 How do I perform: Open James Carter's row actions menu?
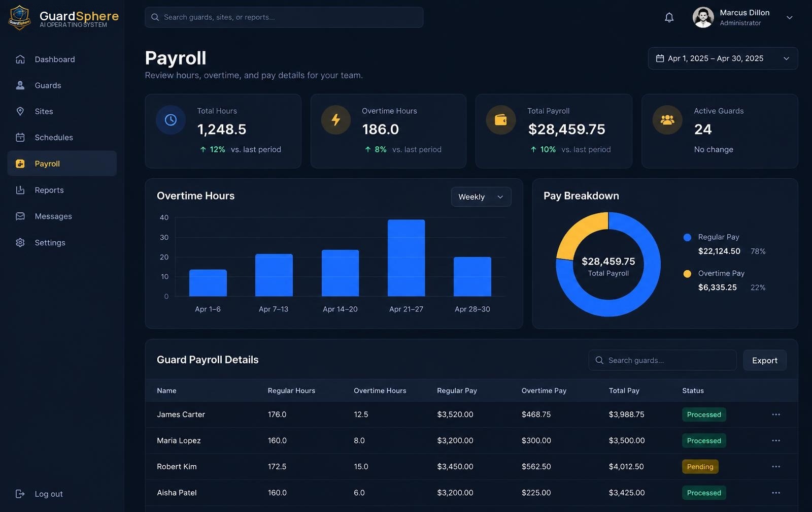pos(776,414)
